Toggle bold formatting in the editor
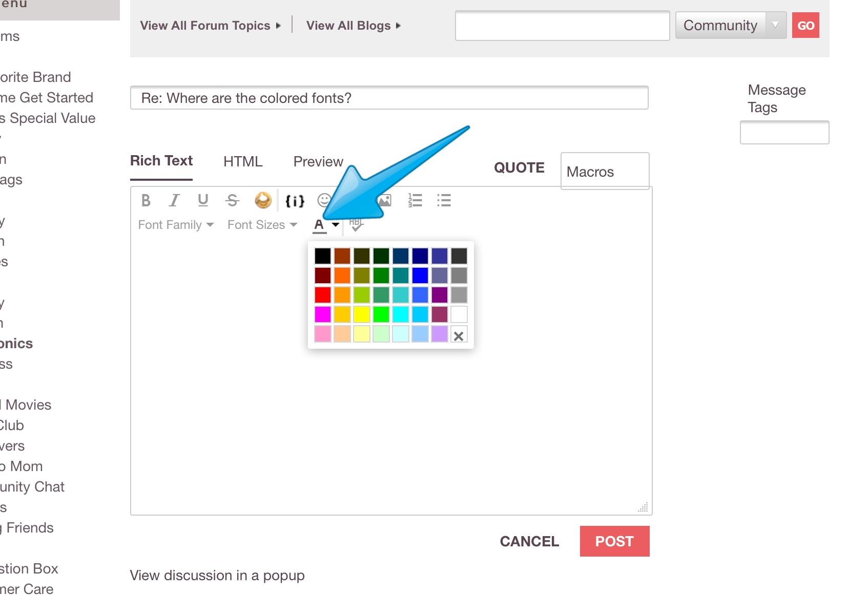The height and width of the screenshot is (595, 868). [x=146, y=200]
